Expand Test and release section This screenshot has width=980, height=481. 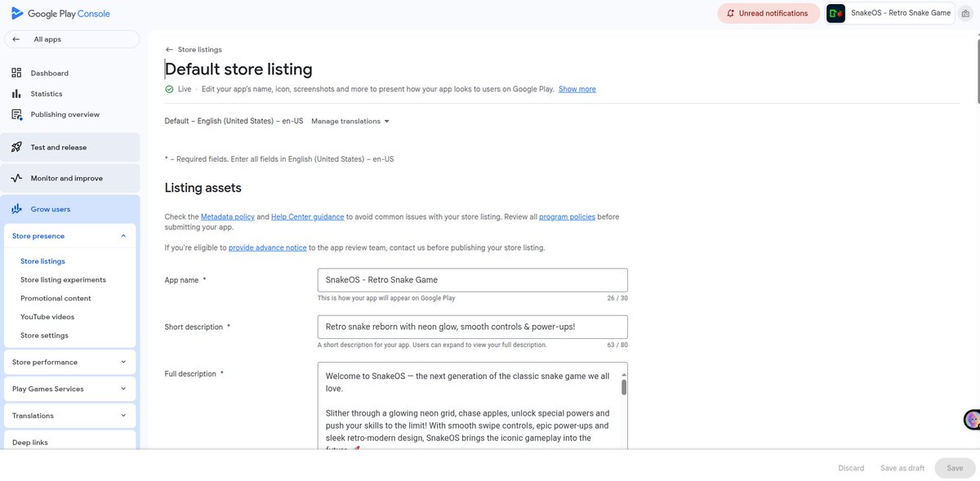click(x=70, y=147)
